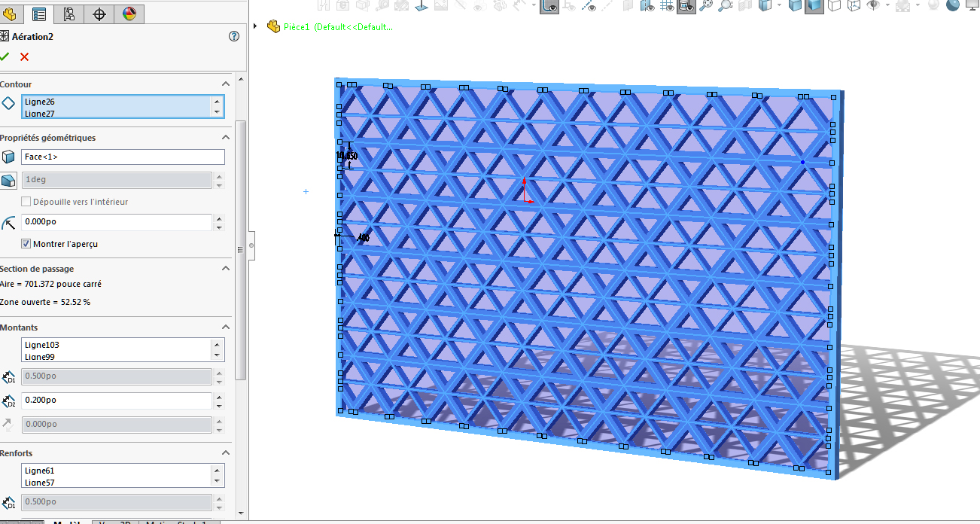Open the DimXpertManager crosshair tab
Image resolution: width=980 pixels, height=524 pixels.
pos(99,13)
